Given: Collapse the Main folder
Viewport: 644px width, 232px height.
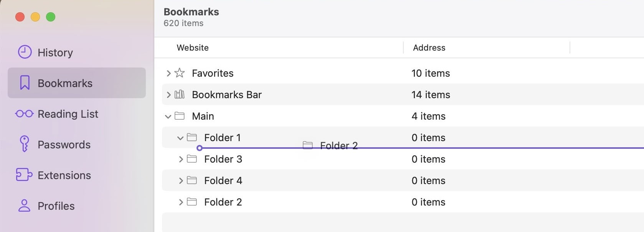Looking at the screenshot, I should (168, 116).
